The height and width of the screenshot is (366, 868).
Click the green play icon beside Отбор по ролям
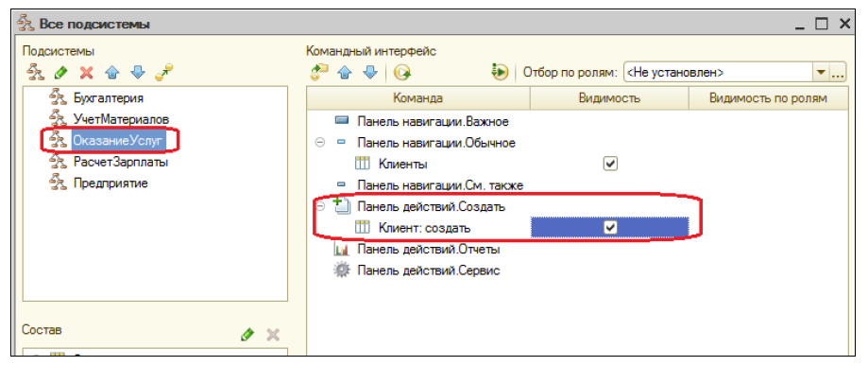[x=500, y=72]
